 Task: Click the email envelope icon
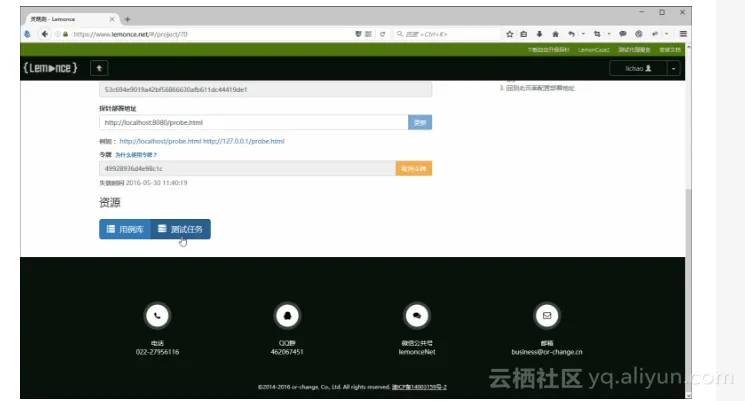(x=547, y=315)
